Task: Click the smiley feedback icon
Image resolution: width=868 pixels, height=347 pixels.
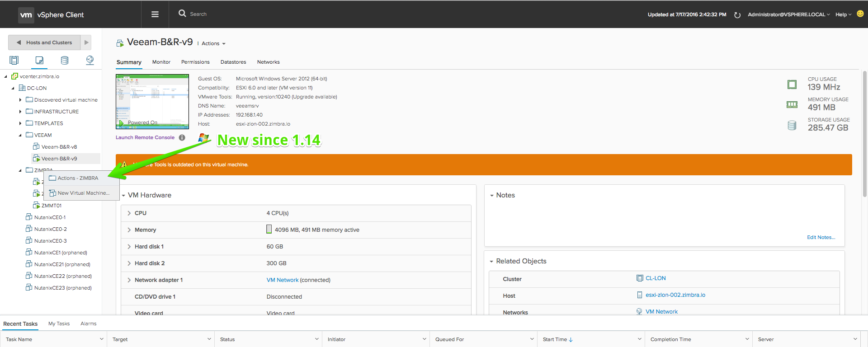Action: pos(860,14)
